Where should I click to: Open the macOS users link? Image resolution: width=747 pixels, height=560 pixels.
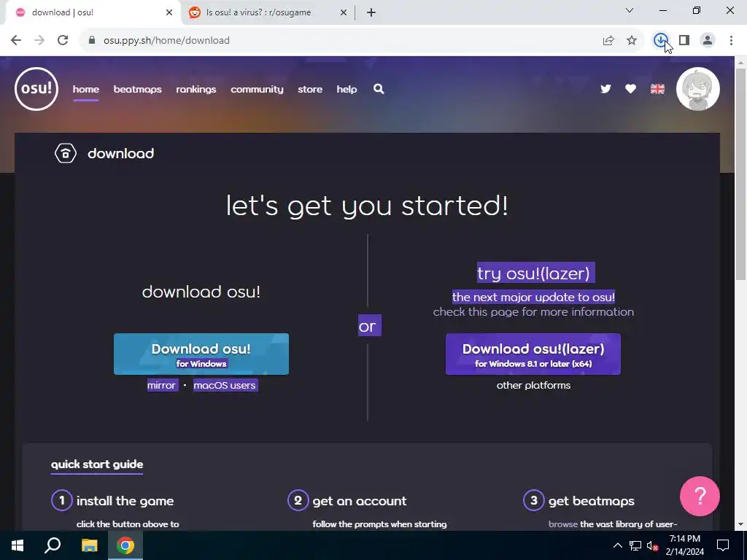point(225,385)
